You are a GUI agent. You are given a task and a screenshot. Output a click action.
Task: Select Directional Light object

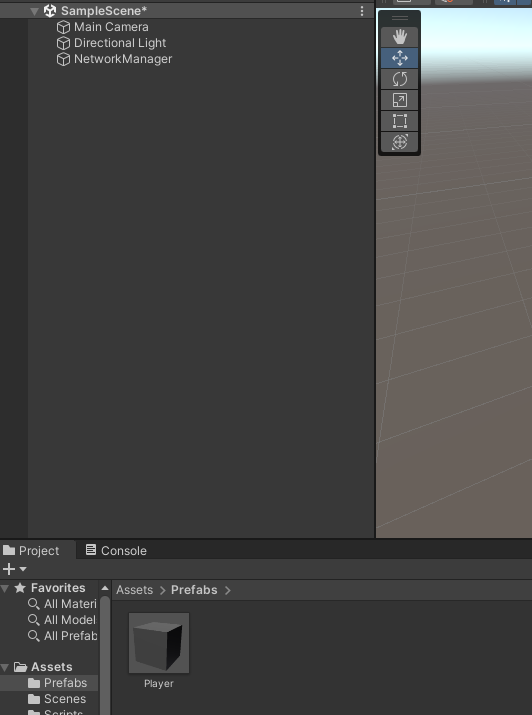coord(120,43)
